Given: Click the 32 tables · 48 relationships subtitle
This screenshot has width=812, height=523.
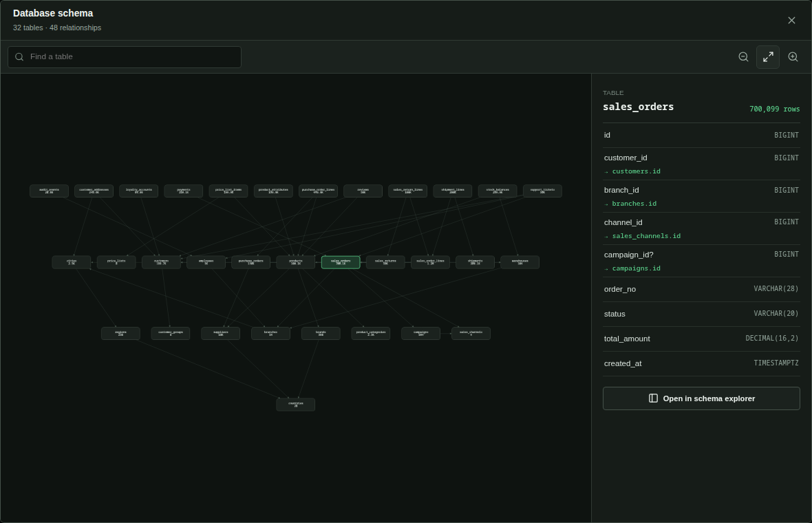Looking at the screenshot, I should 57,28.
